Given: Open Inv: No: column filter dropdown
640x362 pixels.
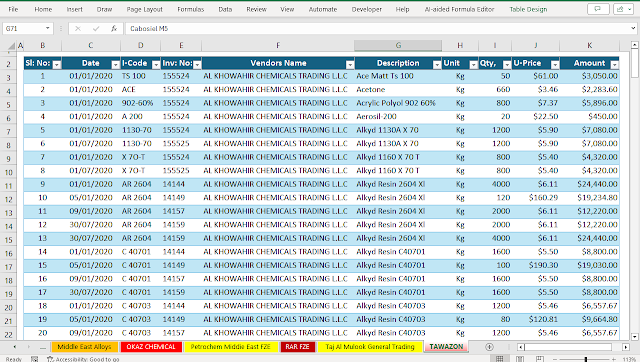Looking at the screenshot, I should 197,64.
